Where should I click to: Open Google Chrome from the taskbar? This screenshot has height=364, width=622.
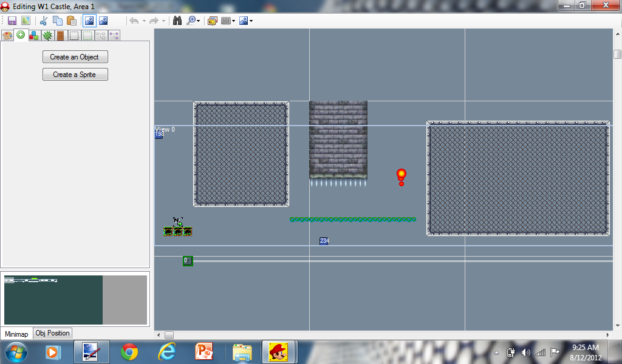[129, 352]
